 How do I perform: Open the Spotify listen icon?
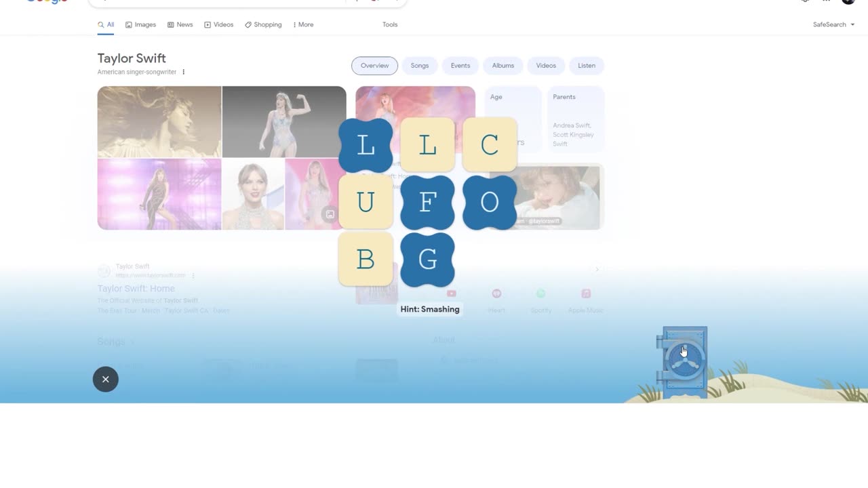(540, 293)
